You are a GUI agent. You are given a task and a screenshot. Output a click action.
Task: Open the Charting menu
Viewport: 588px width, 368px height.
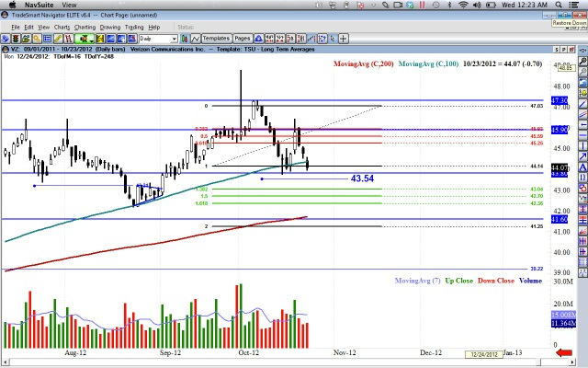[x=85, y=28]
